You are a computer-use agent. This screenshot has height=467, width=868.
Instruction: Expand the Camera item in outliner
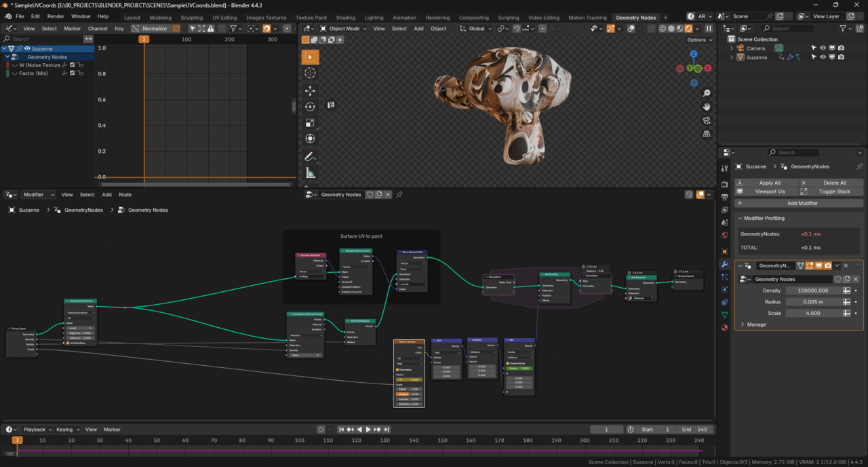click(x=732, y=48)
